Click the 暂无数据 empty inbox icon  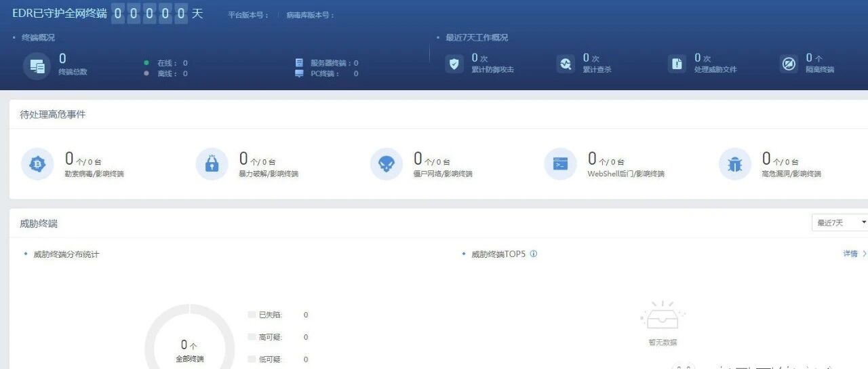pyautogui.click(x=663, y=315)
